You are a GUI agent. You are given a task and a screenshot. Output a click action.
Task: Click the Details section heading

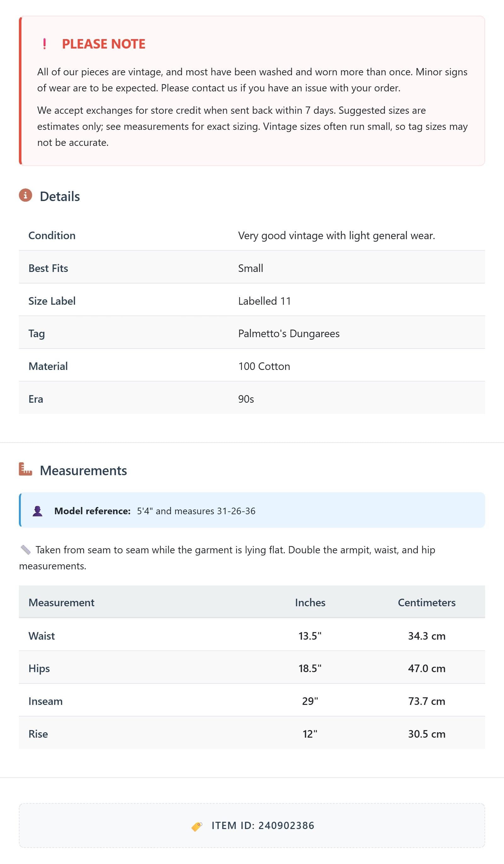pos(60,196)
